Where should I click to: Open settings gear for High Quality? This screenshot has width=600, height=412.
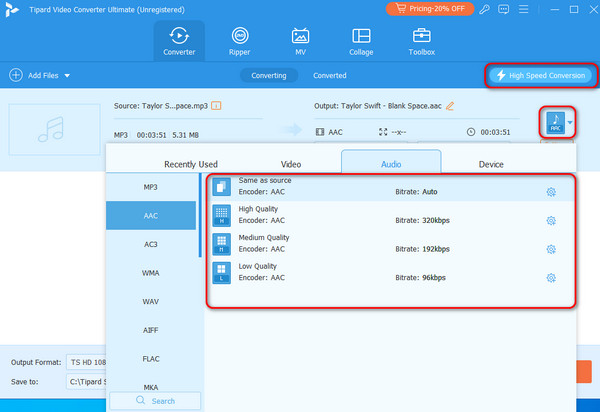point(551,221)
